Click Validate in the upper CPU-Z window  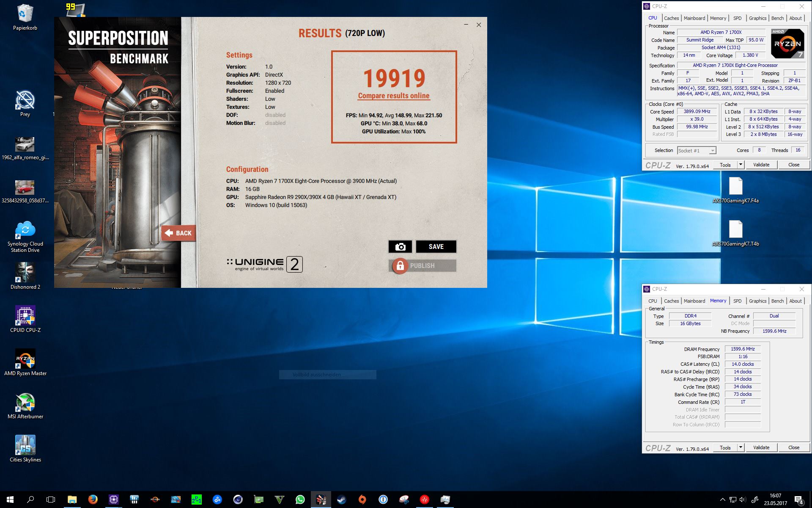[x=761, y=165]
